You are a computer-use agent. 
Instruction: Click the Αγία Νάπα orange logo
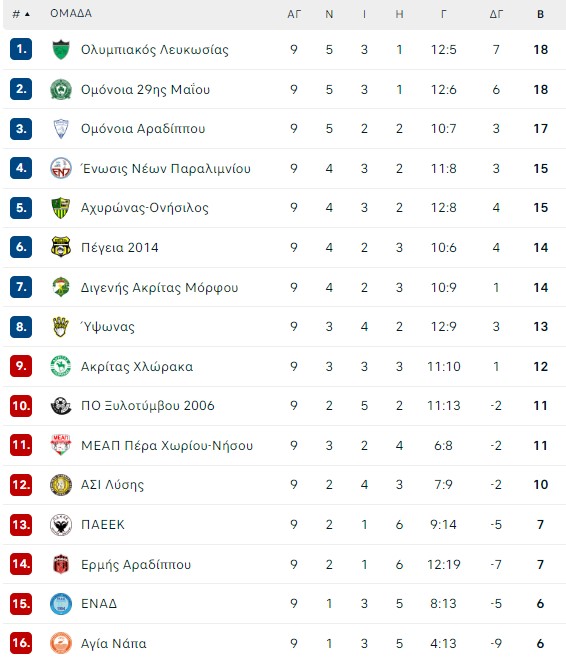click(x=61, y=643)
